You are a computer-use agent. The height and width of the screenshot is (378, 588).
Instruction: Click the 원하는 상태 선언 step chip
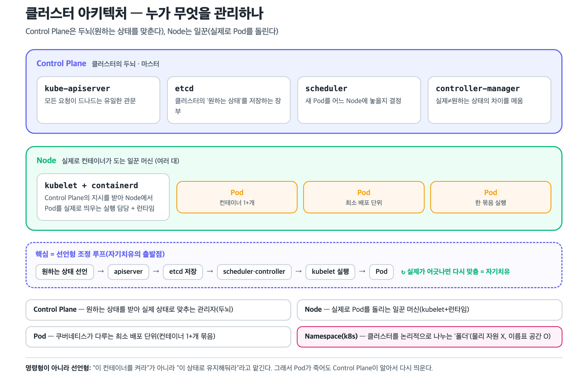coord(65,272)
